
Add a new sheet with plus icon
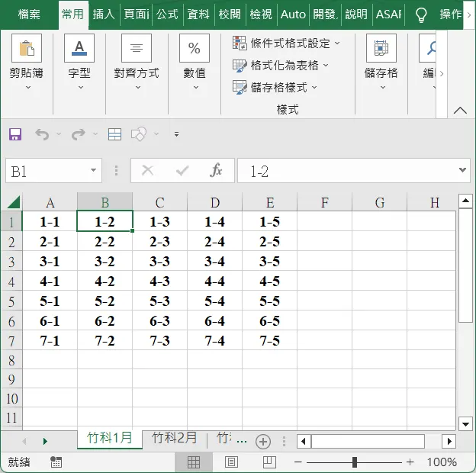(x=263, y=442)
